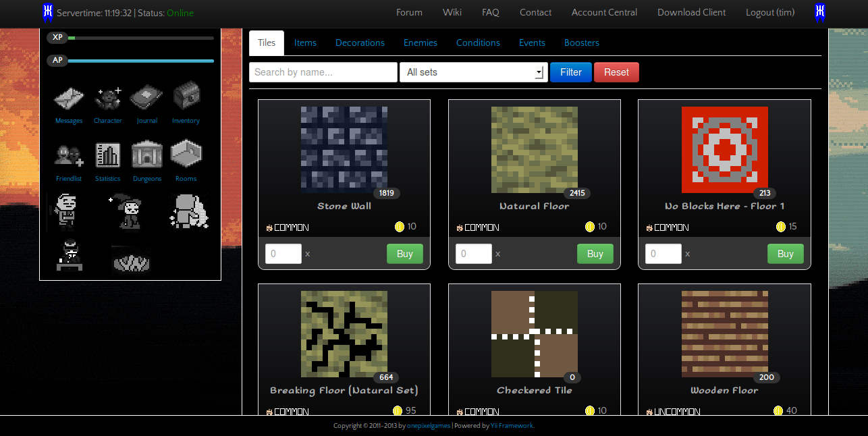Click the gold coin on Breaking Floor card
The width and height of the screenshot is (868, 436).
tap(398, 411)
